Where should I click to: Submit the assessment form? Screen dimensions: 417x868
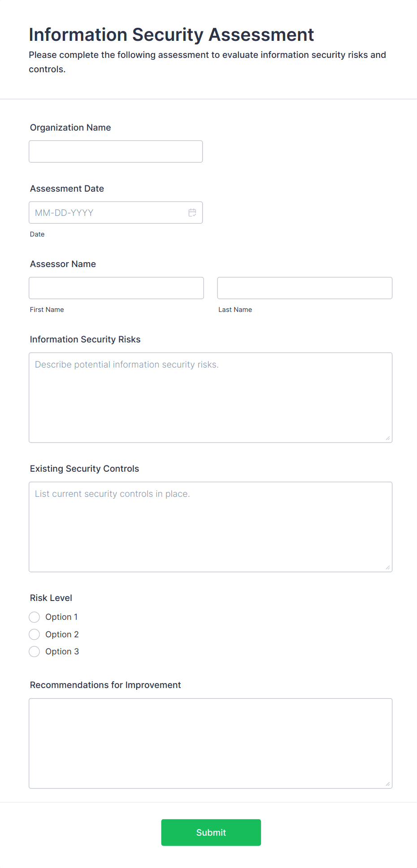point(211,833)
